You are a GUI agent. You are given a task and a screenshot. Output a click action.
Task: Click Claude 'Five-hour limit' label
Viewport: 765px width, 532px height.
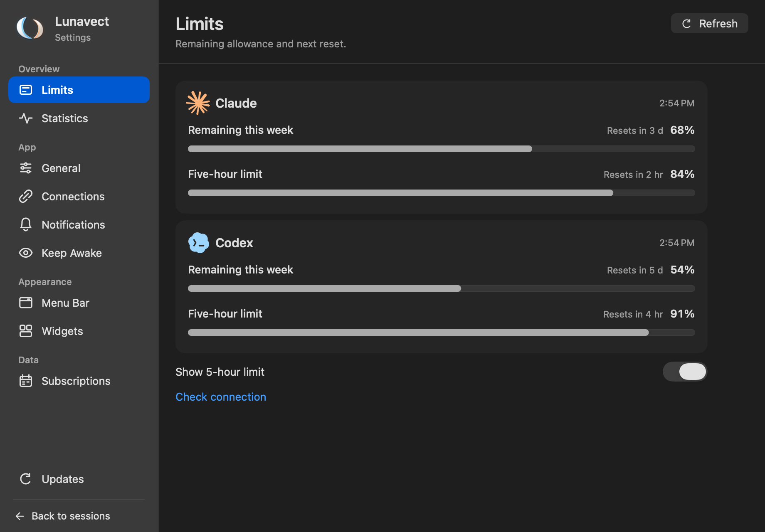coord(225,174)
